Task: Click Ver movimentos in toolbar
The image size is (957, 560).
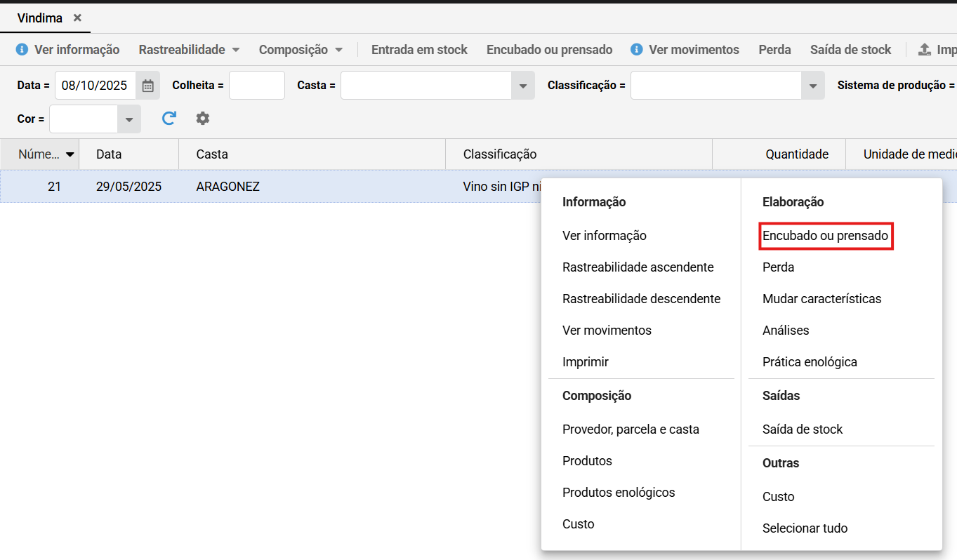Action: click(x=685, y=50)
